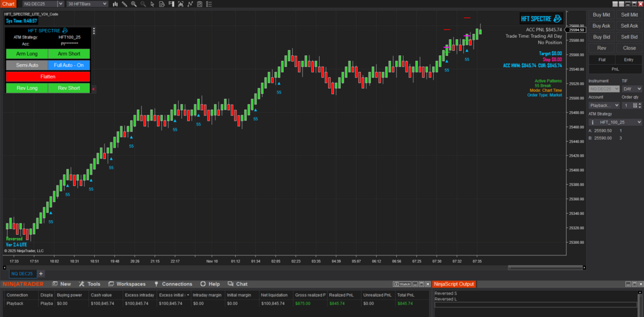Screen dimensions: 644x317
Task: Click the Entry price tab
Action: pos(629,60)
